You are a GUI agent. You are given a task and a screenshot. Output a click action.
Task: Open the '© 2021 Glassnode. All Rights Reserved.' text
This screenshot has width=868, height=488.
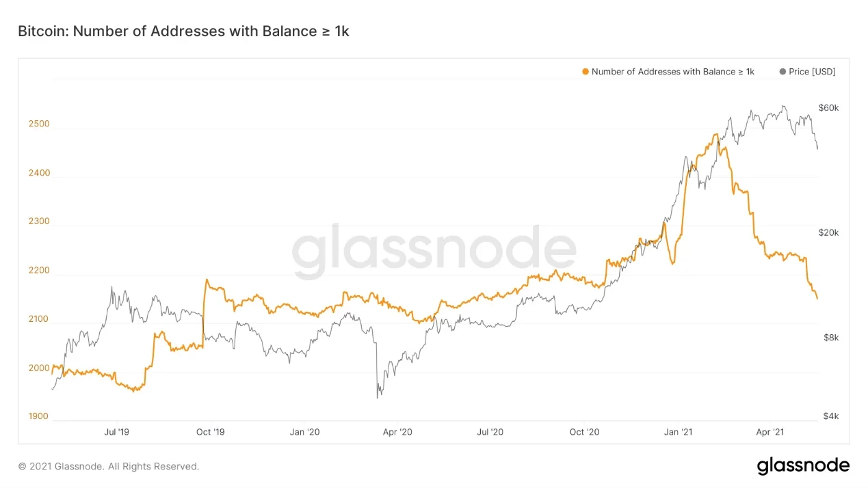coord(109,466)
